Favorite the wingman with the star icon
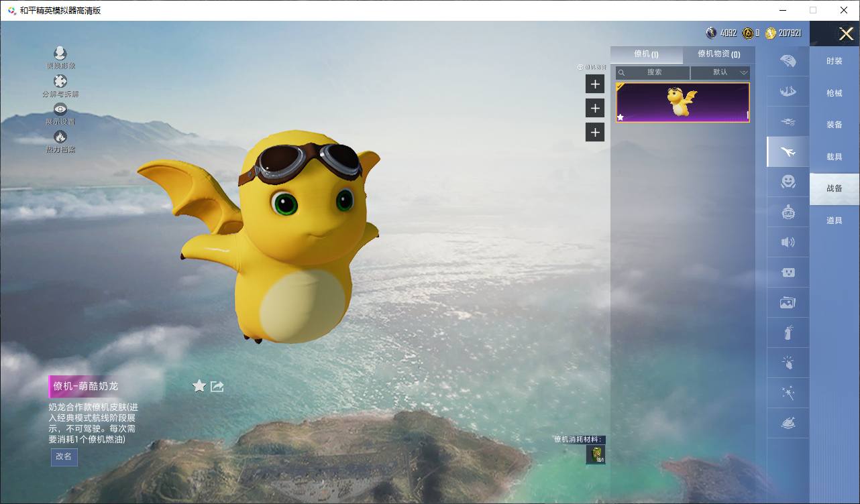 point(199,385)
